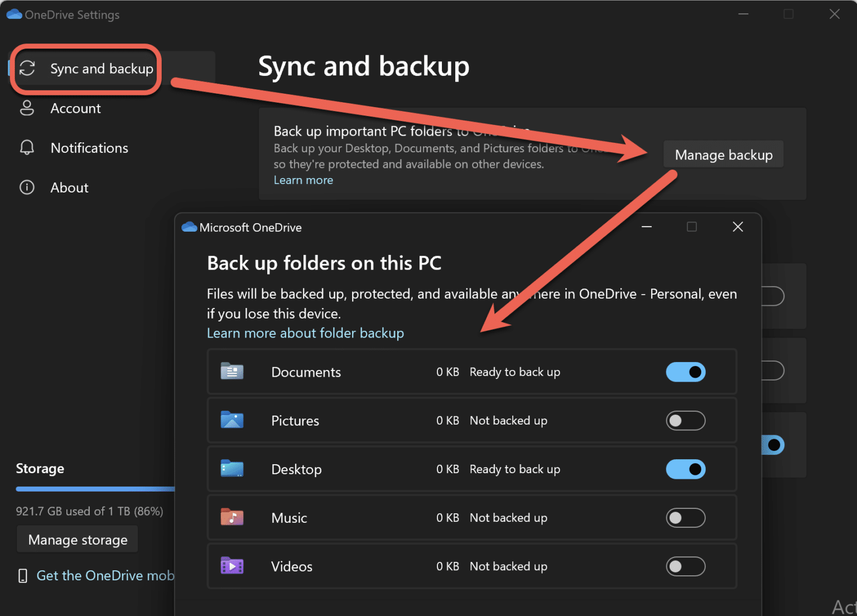
Task: Enable Music folder backup toggle
Action: pyautogui.click(x=686, y=518)
